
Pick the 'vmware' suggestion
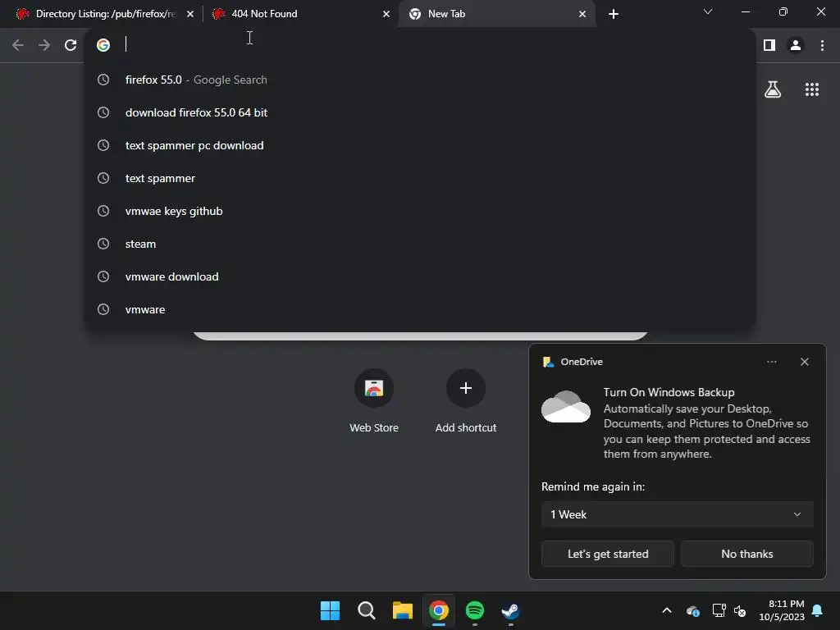pyautogui.click(x=420, y=309)
